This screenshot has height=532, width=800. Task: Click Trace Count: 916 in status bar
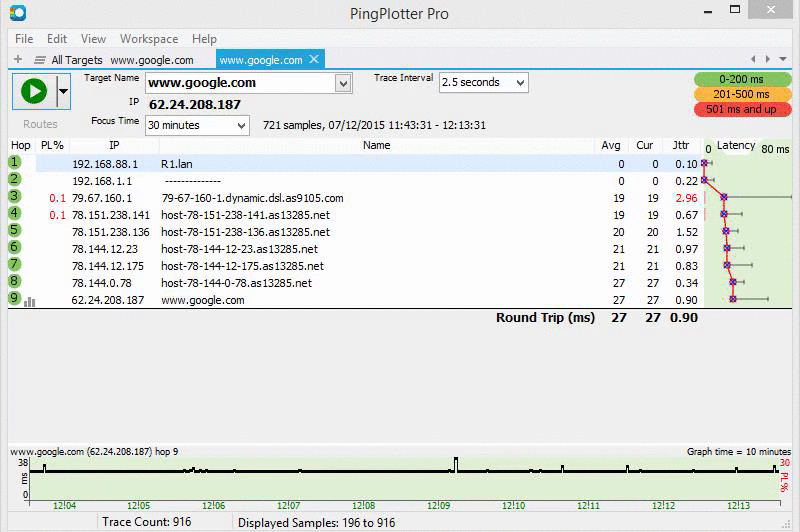point(146,522)
